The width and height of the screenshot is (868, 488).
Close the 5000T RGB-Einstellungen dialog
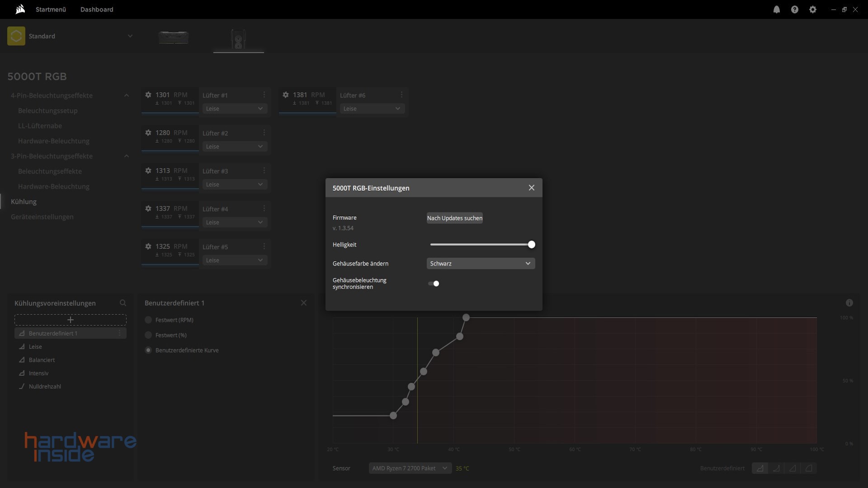[531, 188]
